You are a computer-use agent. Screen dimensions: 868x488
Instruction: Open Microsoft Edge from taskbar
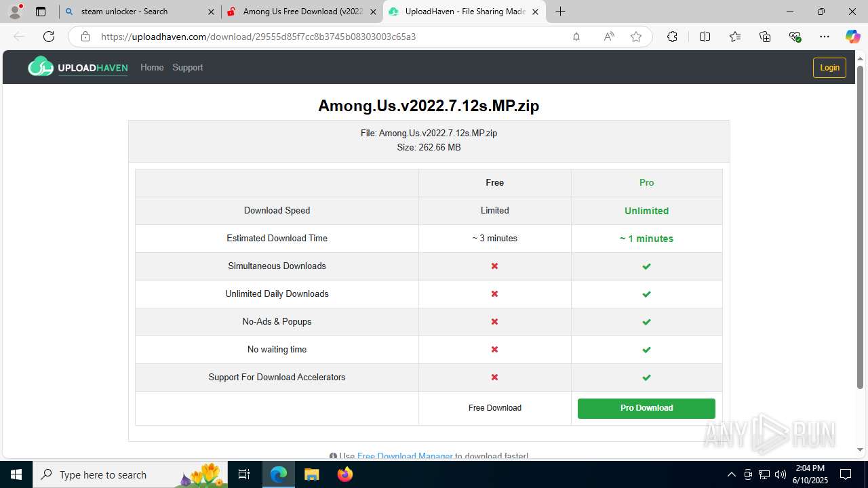click(279, 474)
